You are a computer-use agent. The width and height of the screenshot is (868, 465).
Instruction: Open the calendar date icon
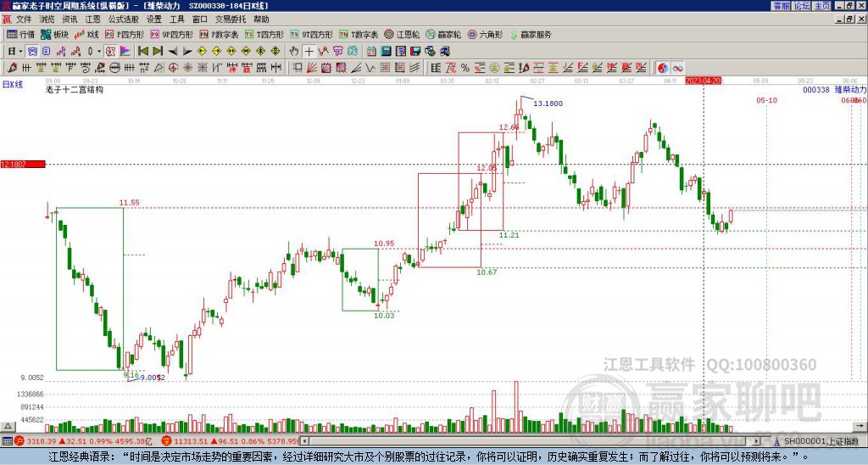click(371, 52)
